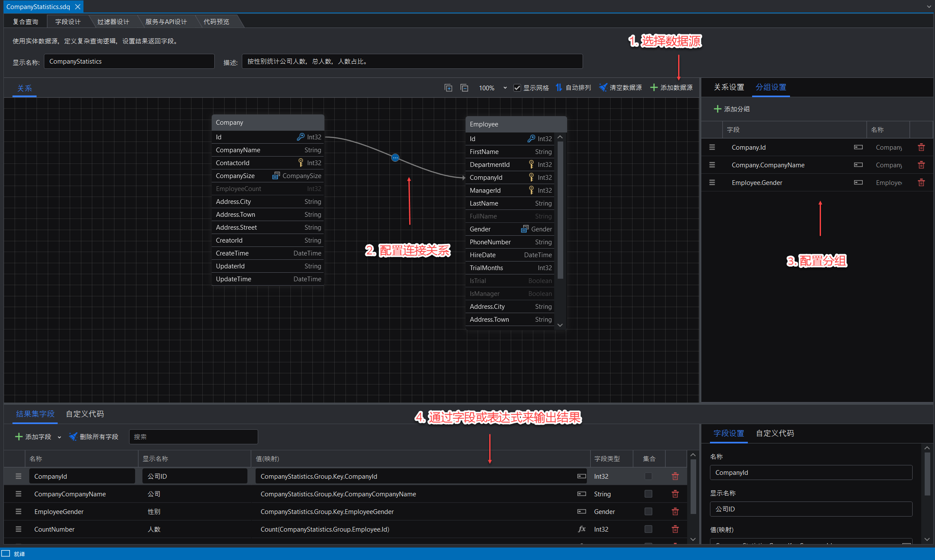Toggle the 集合 checkbox for CountNumber row
This screenshot has width=935, height=560.
click(648, 529)
